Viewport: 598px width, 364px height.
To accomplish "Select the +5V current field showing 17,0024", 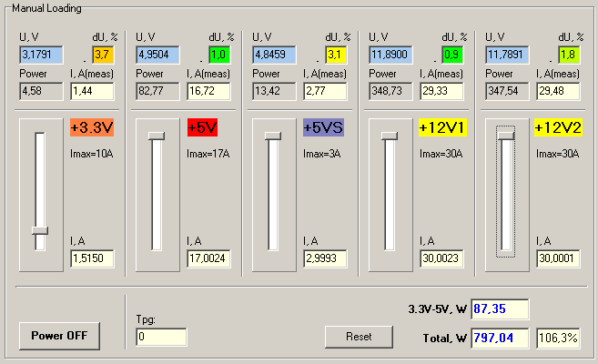I will (x=208, y=259).
